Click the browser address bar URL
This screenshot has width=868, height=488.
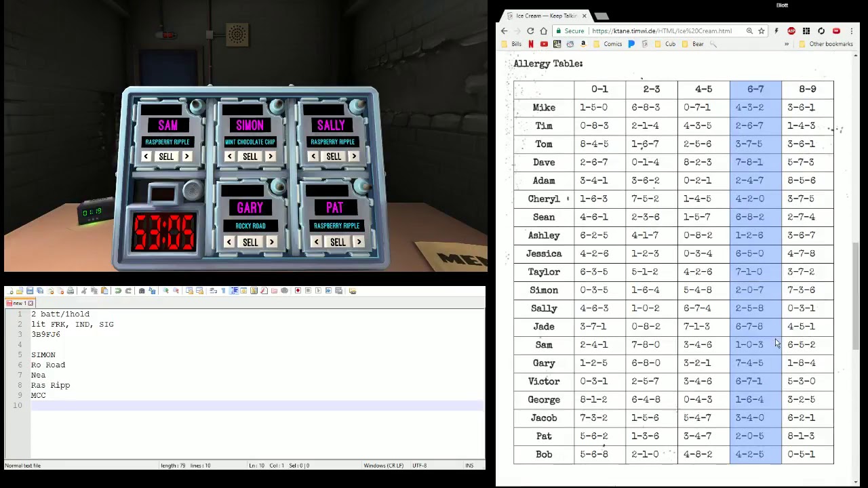coord(661,30)
